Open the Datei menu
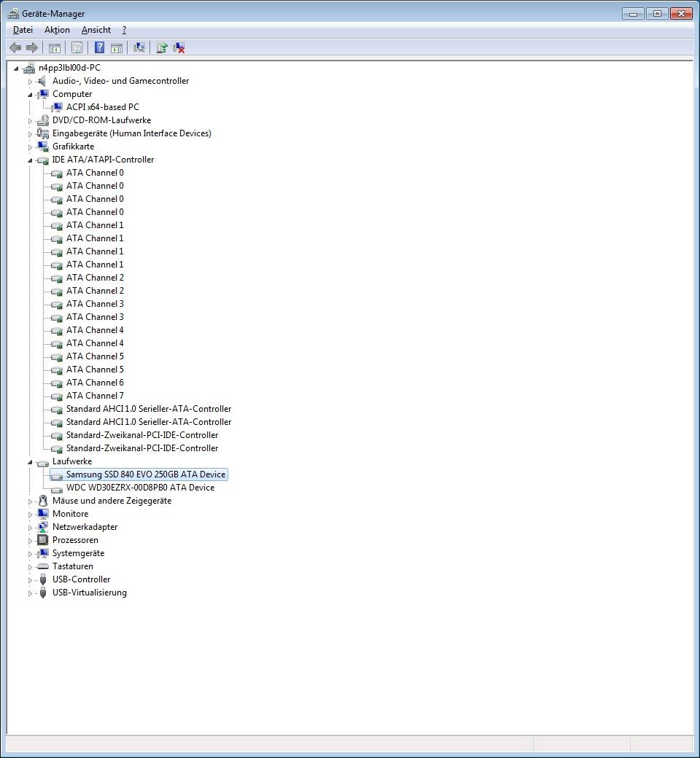This screenshot has height=758, width=700. [23, 30]
